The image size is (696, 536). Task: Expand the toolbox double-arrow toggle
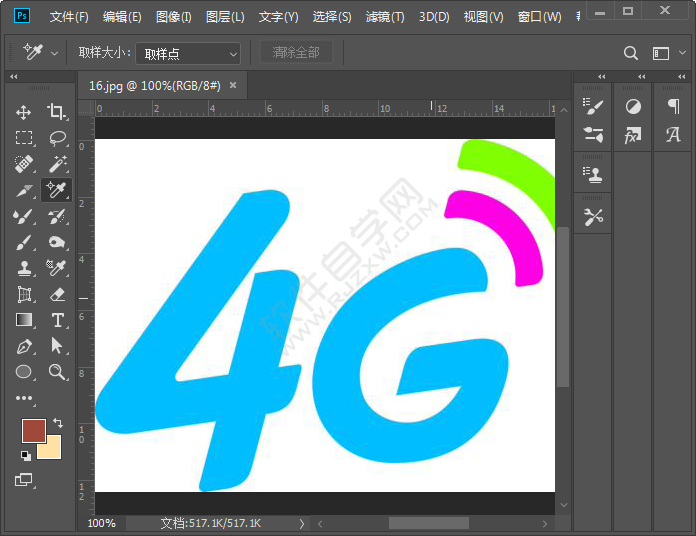pyautogui.click(x=14, y=77)
